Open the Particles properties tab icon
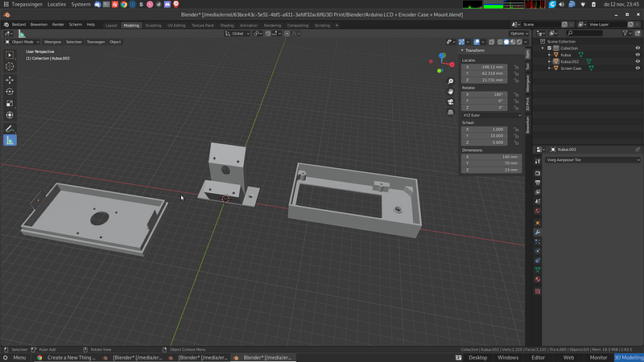Image resolution: width=644 pixels, height=362 pixels. coord(538,242)
